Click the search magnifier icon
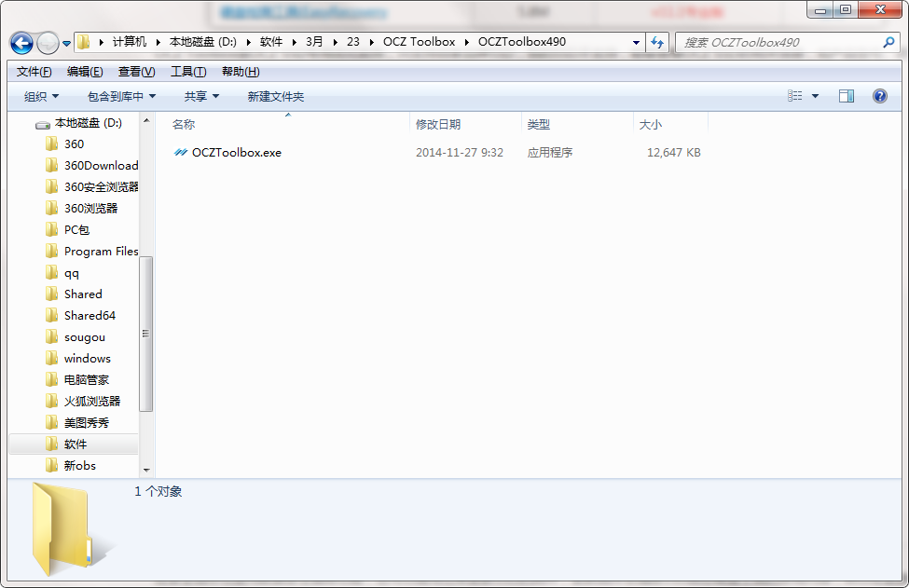 click(x=888, y=42)
